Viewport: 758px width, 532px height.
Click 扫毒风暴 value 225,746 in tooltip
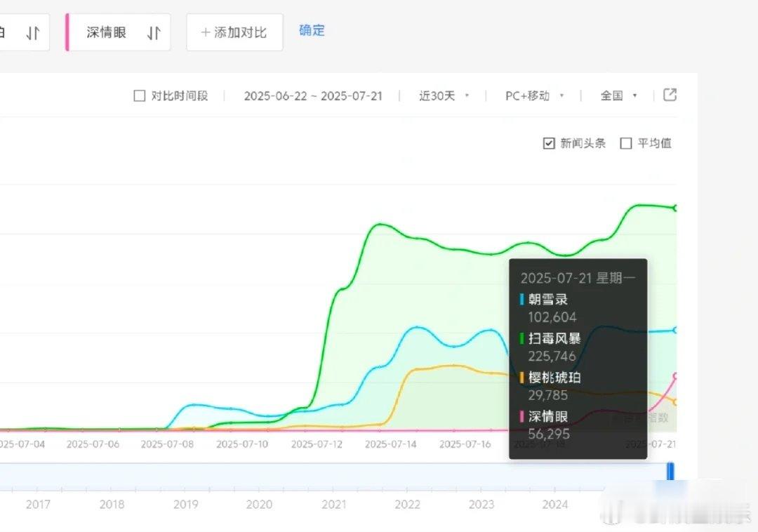click(552, 356)
